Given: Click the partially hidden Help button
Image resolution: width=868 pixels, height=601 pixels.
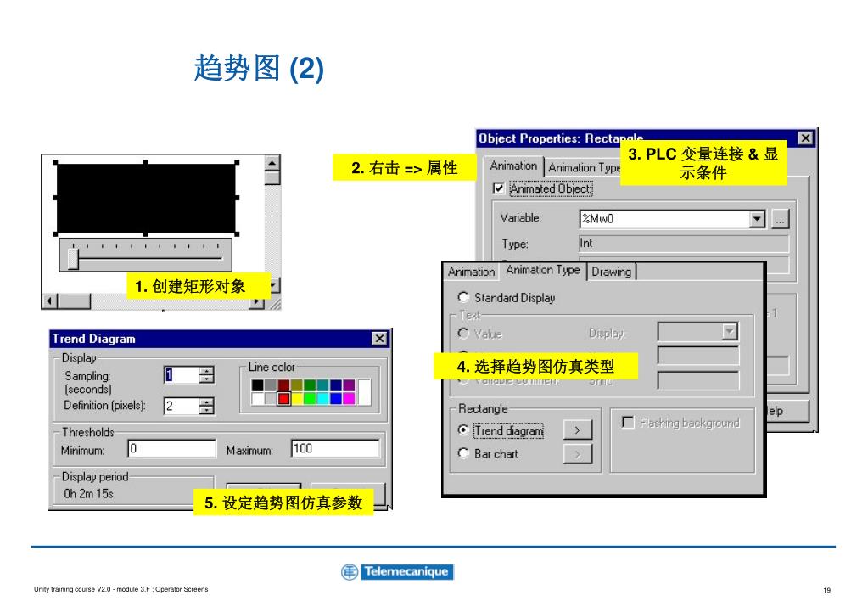Looking at the screenshot, I should (787, 411).
